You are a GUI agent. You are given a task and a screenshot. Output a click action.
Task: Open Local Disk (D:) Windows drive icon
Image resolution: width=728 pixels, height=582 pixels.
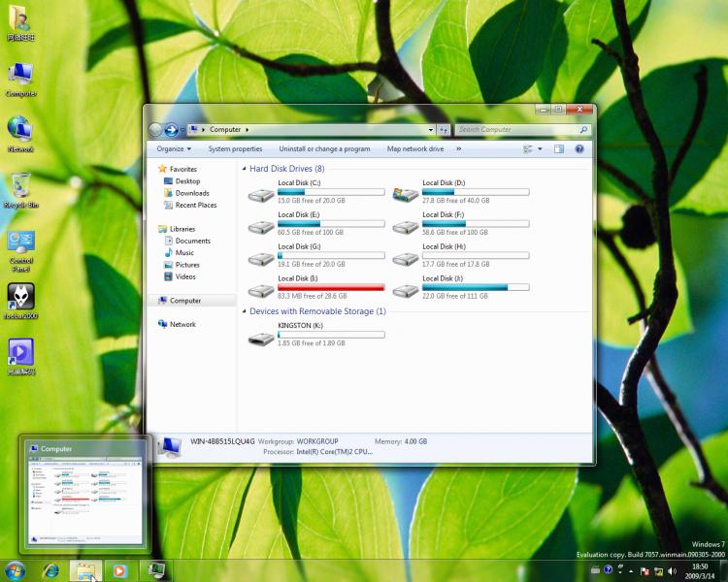tap(406, 194)
